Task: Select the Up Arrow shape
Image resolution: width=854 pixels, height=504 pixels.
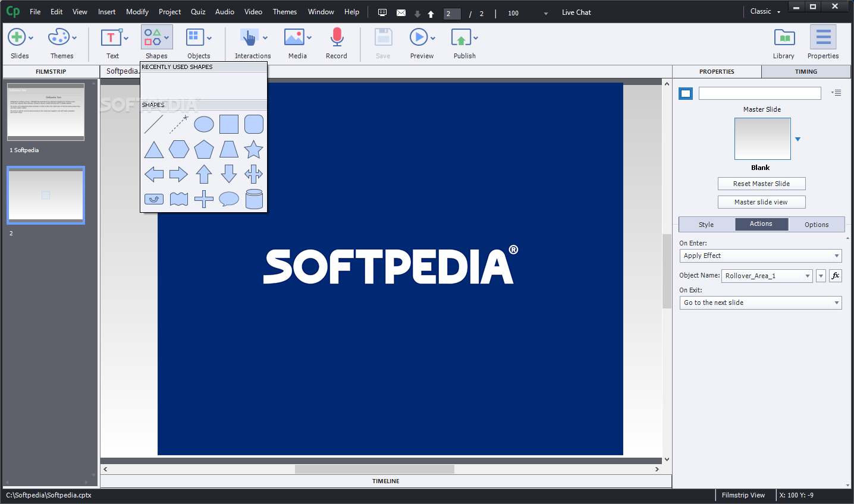Action: coord(204,174)
